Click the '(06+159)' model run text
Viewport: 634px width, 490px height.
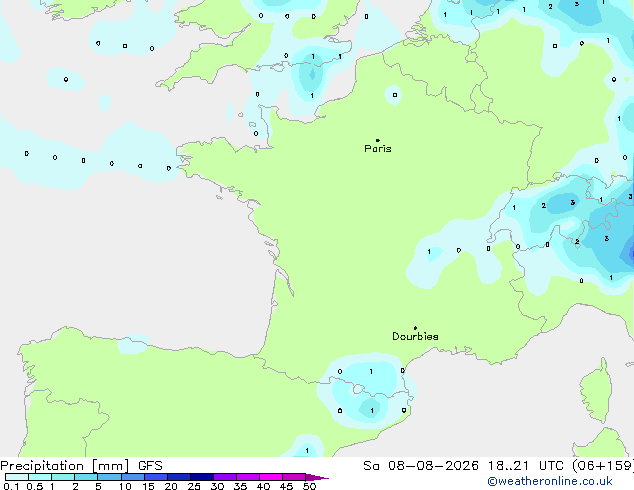tap(603, 466)
